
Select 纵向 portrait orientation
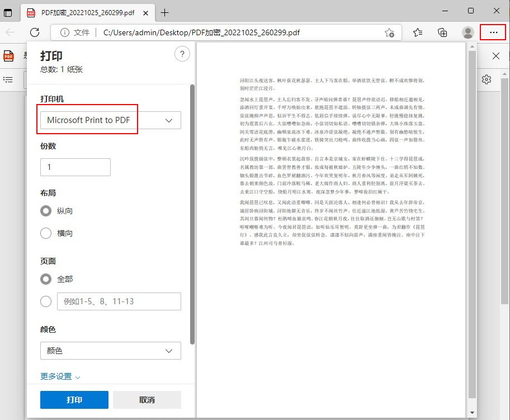[45, 211]
